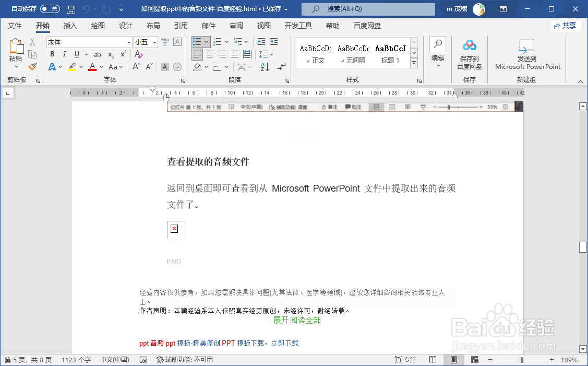Click the character border icon

click(x=177, y=42)
